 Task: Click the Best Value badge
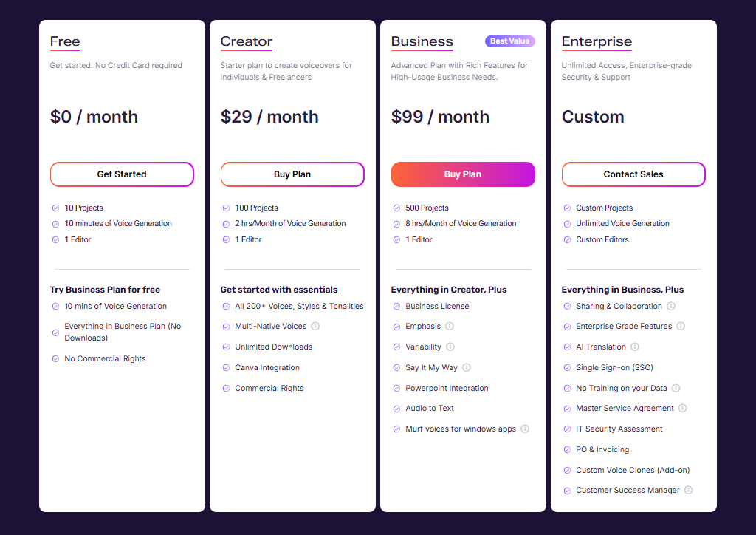pyautogui.click(x=509, y=41)
